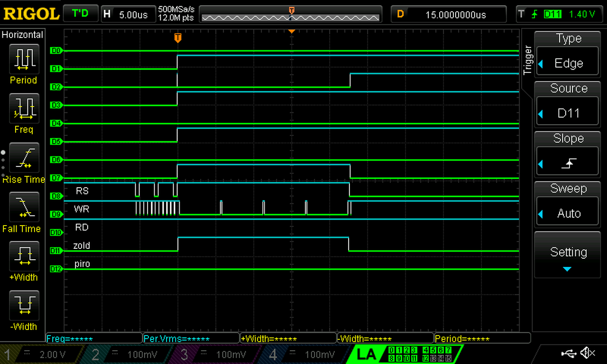Screen dimensions: 607x364
Task: Click the D11 trigger source badge
Action: 552,14
